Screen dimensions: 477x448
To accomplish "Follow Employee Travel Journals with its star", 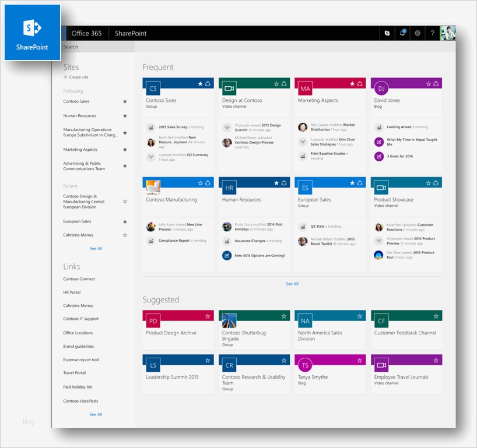I will pos(436,361).
